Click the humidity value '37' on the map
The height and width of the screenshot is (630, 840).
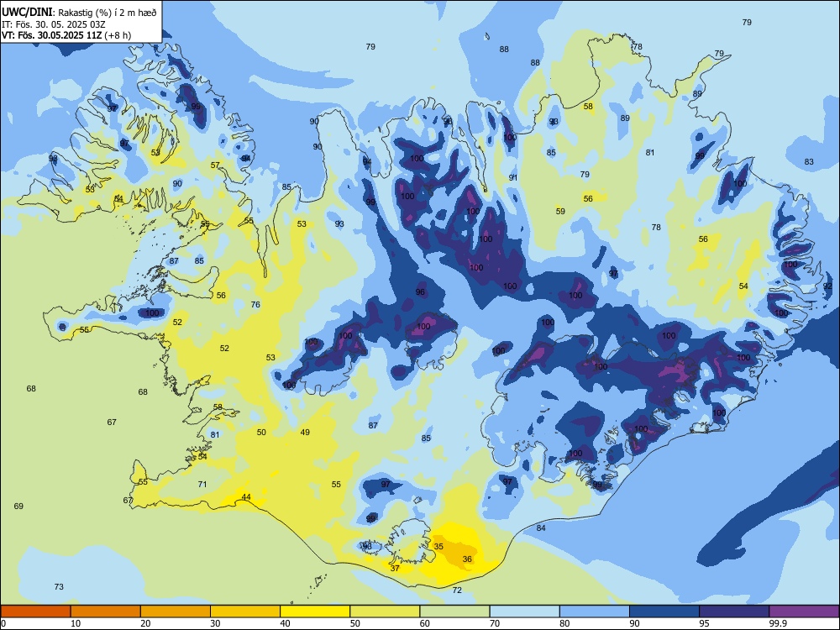pyautogui.click(x=395, y=568)
